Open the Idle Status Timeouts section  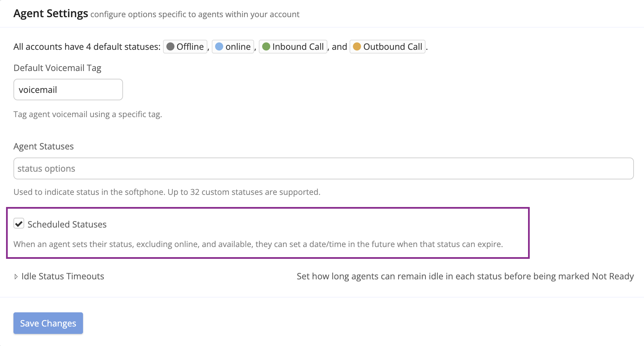63,276
